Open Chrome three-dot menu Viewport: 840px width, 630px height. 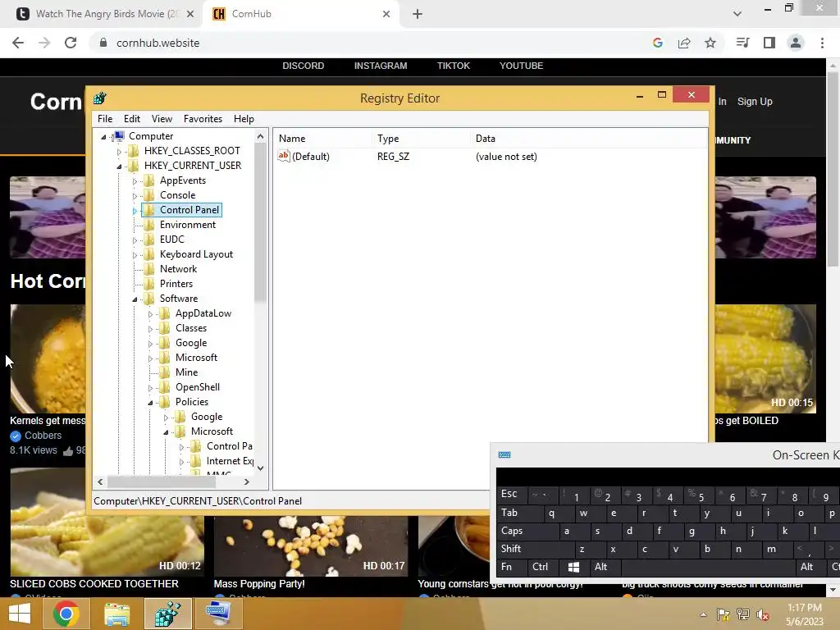click(822, 43)
